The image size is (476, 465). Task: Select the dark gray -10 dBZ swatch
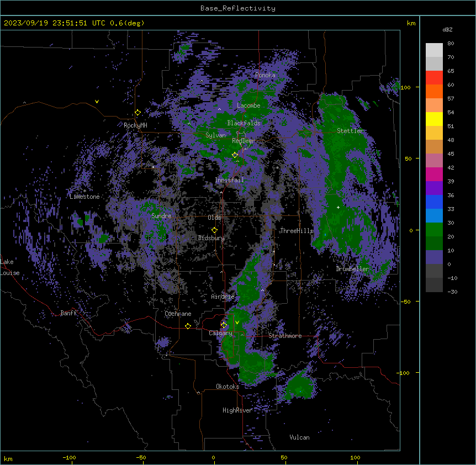pyautogui.click(x=434, y=285)
